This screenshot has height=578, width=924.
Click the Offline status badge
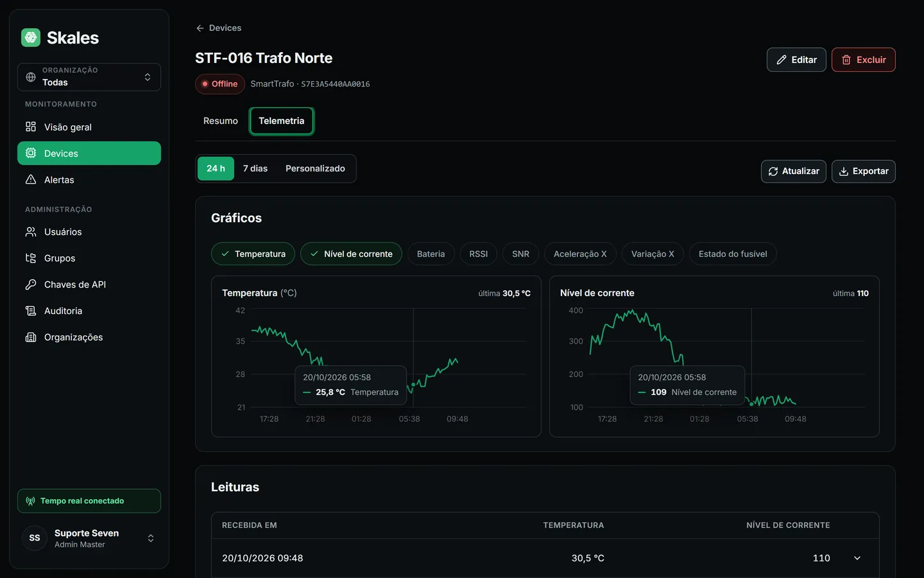click(220, 84)
